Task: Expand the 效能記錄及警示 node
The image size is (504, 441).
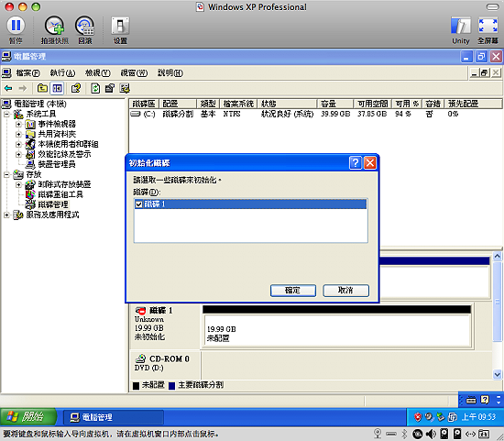Action: coord(18,154)
